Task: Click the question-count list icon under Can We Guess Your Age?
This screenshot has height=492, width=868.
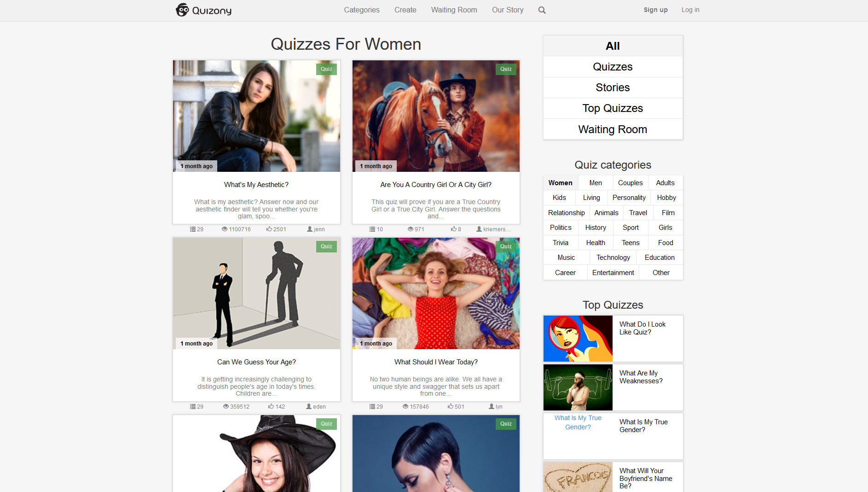Action: [x=193, y=406]
